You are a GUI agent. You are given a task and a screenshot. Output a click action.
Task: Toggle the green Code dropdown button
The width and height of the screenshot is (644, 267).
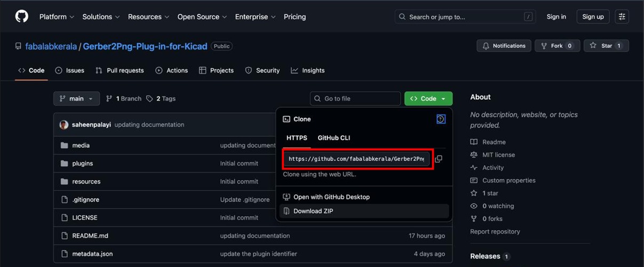[x=428, y=99]
